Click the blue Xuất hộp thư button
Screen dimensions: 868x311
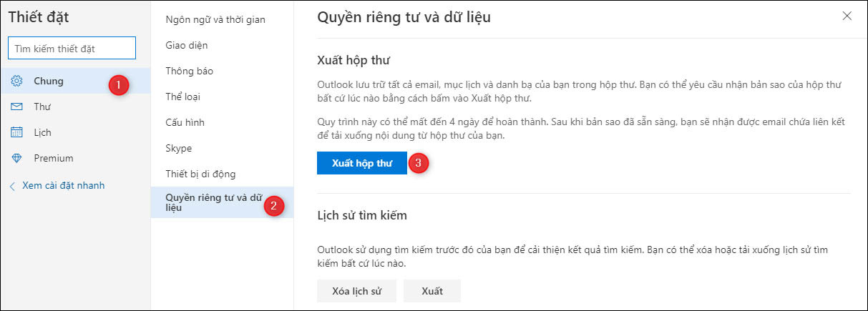tap(362, 163)
